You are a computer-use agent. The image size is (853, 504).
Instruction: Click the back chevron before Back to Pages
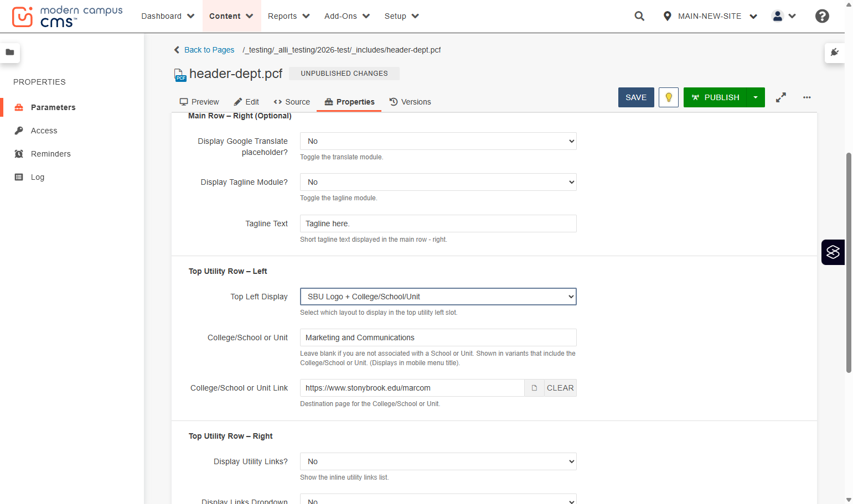[x=177, y=50]
